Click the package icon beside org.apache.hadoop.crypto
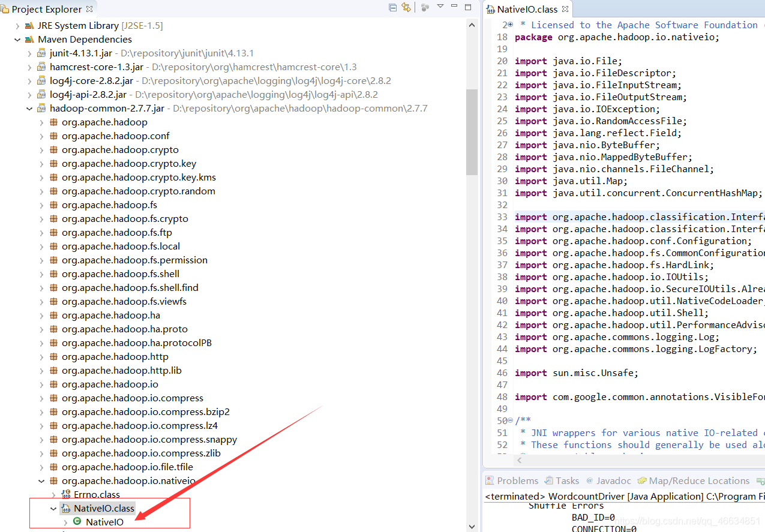 (53, 149)
